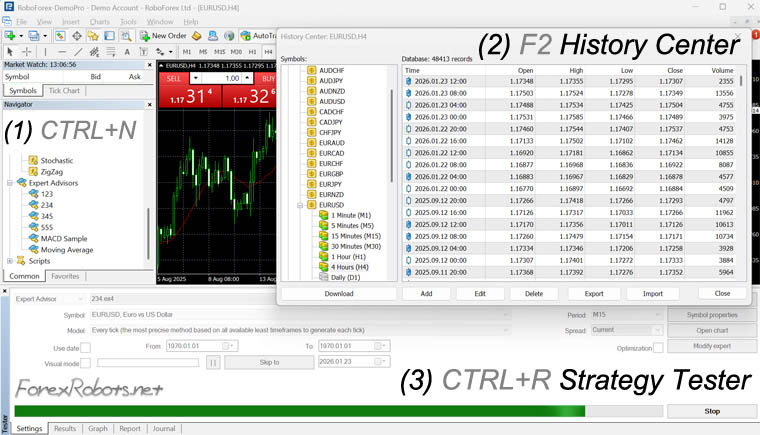Toggle the Visual mode checkbox
Viewport: 760px width, 435px height.
coord(85,363)
